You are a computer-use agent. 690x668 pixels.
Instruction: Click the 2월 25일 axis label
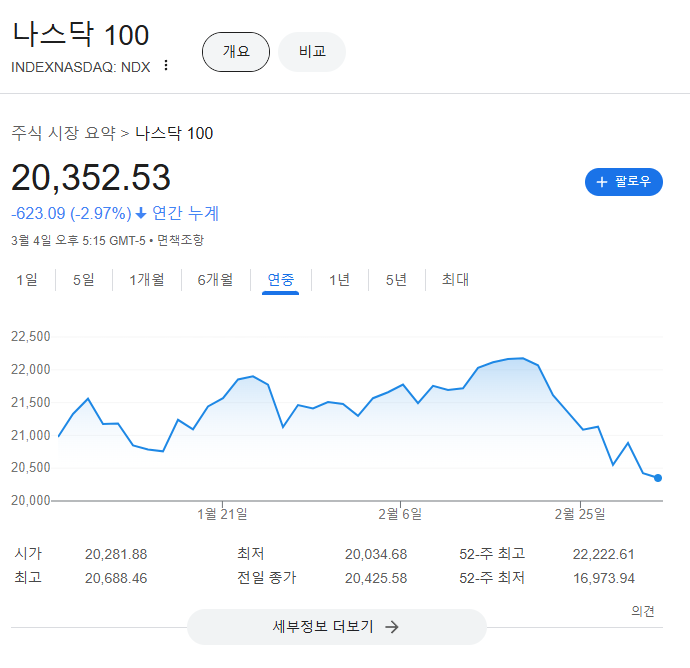point(580,514)
